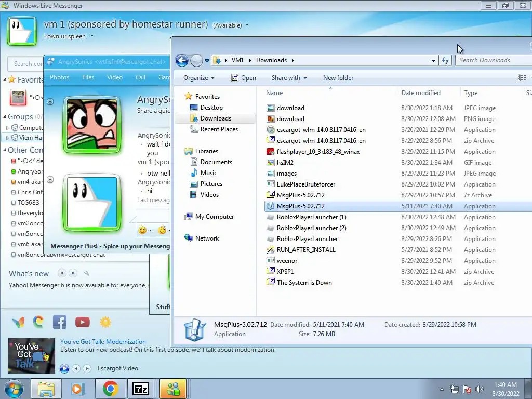Create a New folder
The width and height of the screenshot is (532, 399).
[x=338, y=78]
